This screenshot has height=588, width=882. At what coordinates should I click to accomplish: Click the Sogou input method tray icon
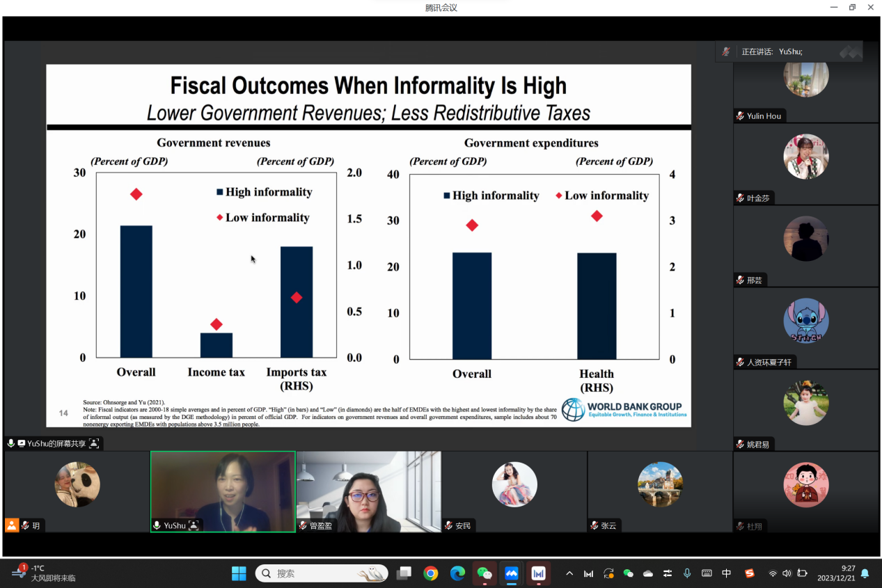(749, 573)
